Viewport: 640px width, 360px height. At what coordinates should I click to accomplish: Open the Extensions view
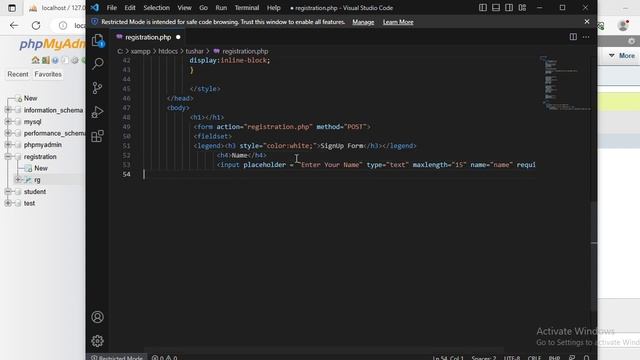[98, 136]
